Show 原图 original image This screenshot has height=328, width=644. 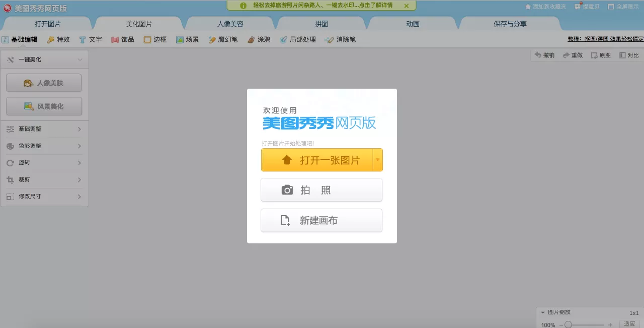click(x=601, y=55)
